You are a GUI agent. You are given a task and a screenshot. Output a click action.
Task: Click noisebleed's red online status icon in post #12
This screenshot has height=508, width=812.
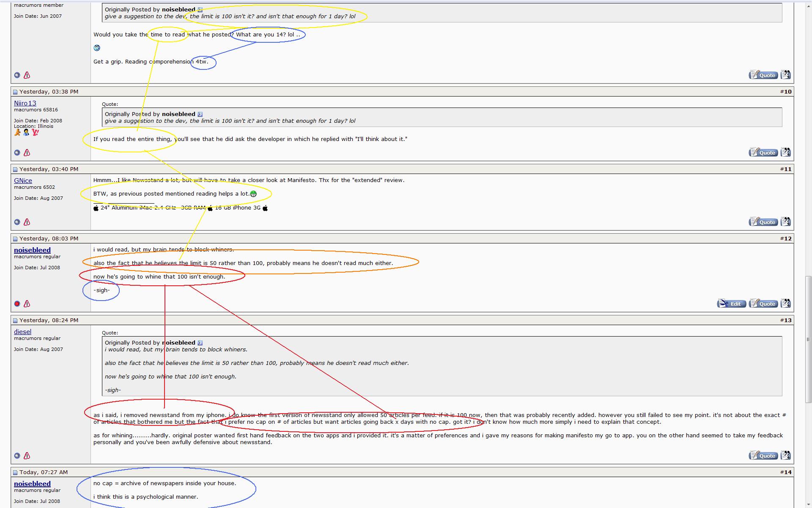point(17,304)
